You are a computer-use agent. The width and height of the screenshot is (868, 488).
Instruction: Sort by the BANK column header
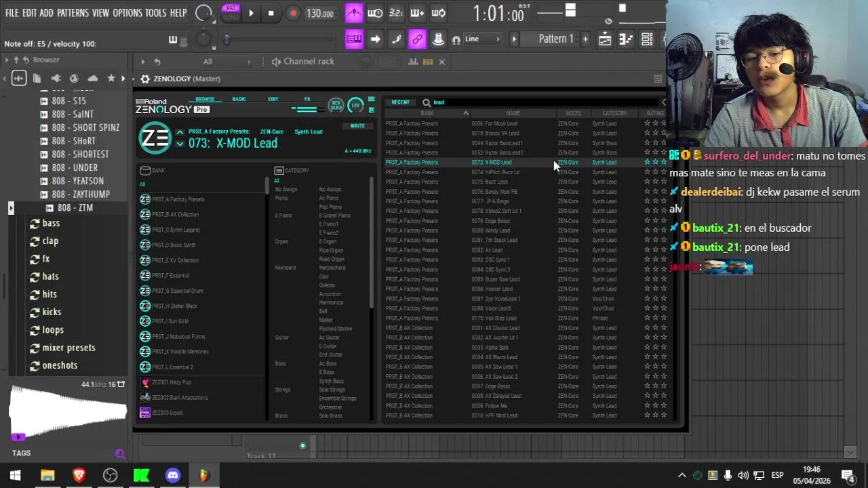(427, 113)
